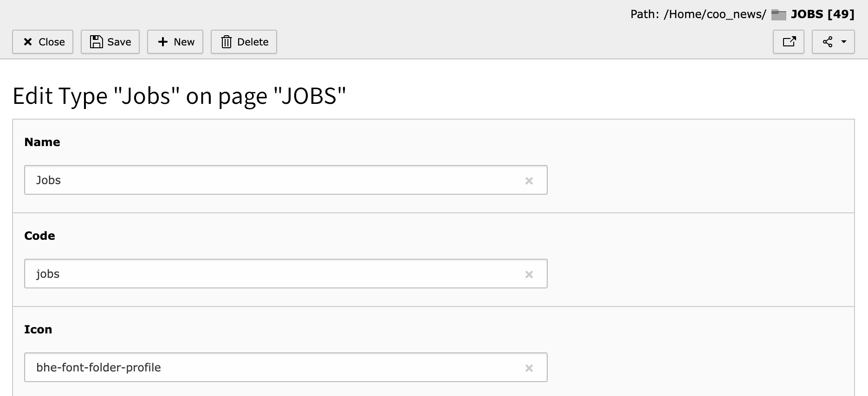The width and height of the screenshot is (868, 396).
Task: Click the folder icon in the path
Action: (x=778, y=15)
